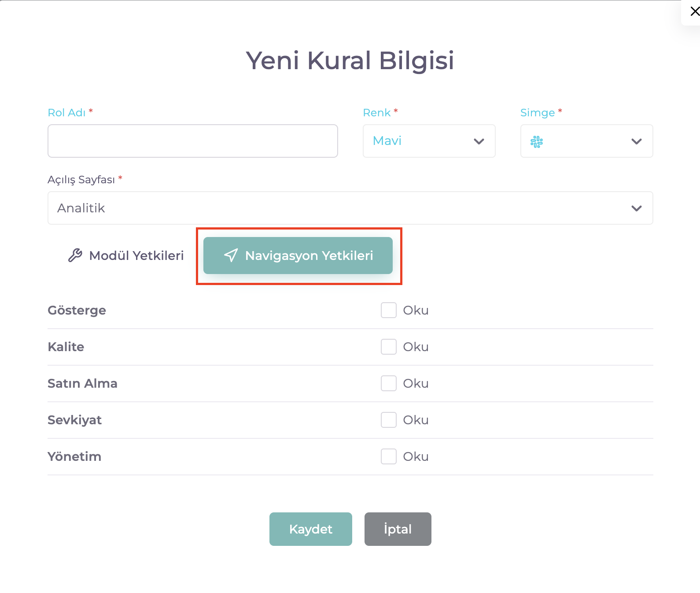Open the Renk dropdown showing Mavi
This screenshot has height=593, width=700.
click(x=429, y=141)
